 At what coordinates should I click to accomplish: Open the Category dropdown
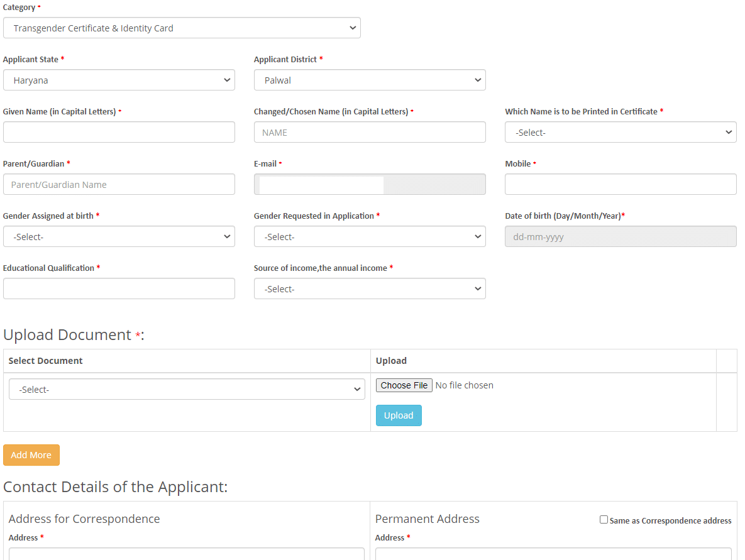[x=182, y=28]
